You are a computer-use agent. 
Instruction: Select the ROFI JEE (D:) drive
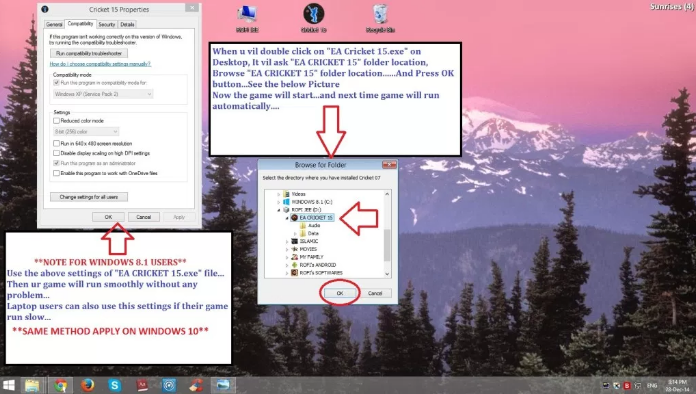tap(306, 209)
